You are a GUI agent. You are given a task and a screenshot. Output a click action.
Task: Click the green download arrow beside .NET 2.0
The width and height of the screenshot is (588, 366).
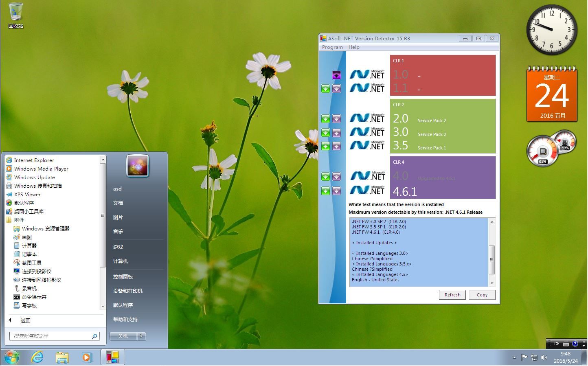(x=325, y=118)
